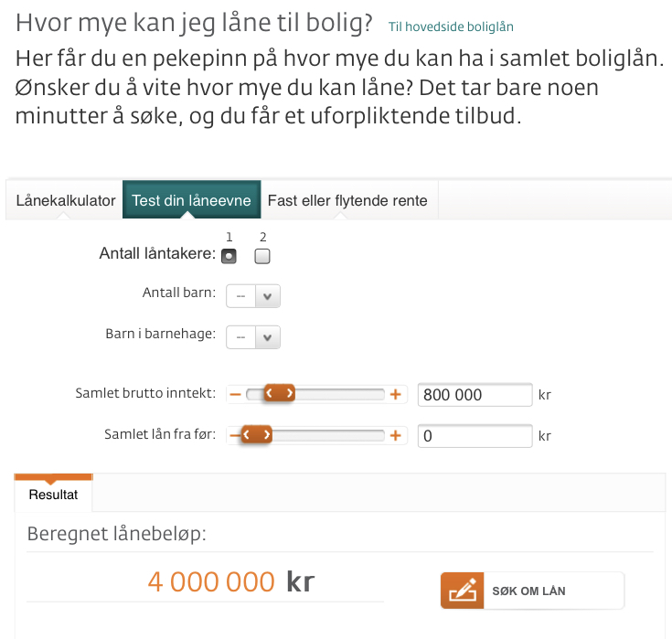The image size is (672, 639).
Task: Click the Samlet brutto inntekt slider handle
Action: [280, 393]
